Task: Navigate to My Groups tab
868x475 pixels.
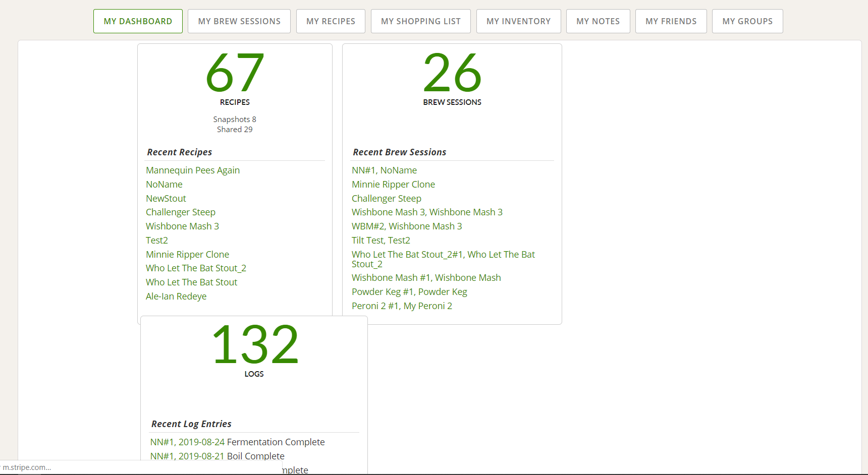Action: point(747,21)
